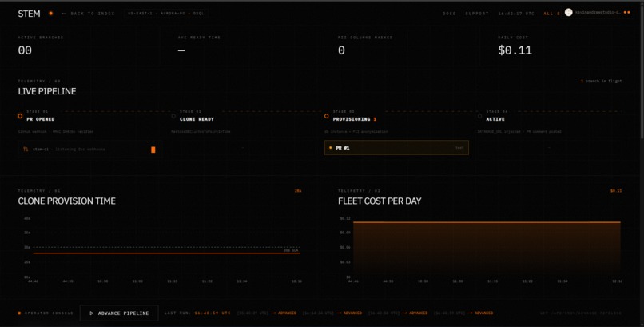Open the PR #1 provisioning card
Screen dimensions: 644x327
(x=396, y=147)
